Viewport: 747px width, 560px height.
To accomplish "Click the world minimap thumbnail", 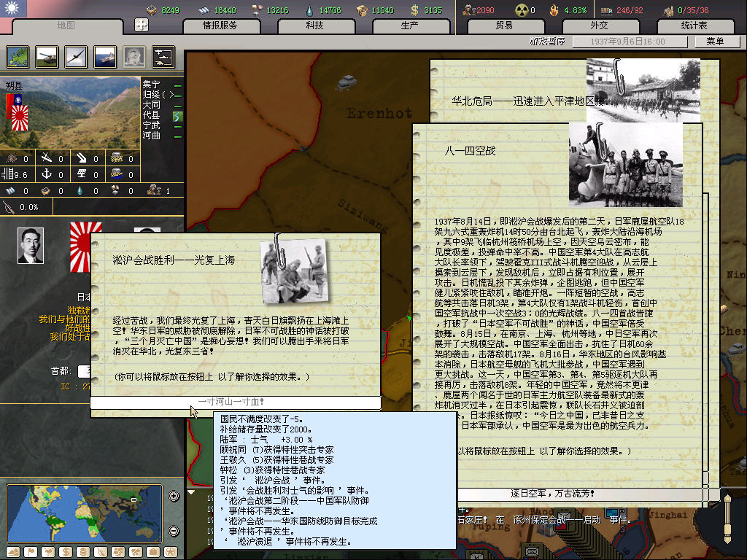I will pyautogui.click(x=84, y=513).
